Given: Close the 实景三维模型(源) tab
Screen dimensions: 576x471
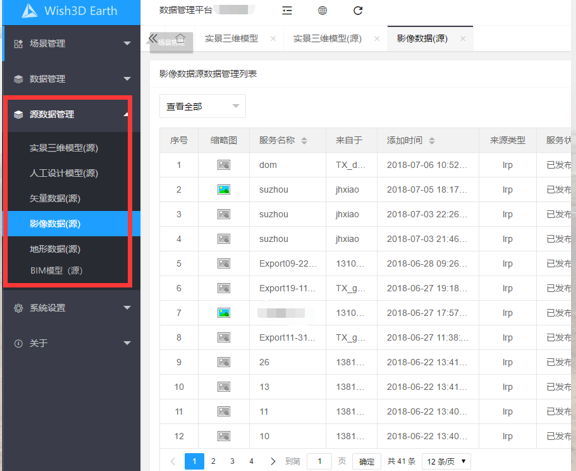Looking at the screenshot, I should coord(377,39).
